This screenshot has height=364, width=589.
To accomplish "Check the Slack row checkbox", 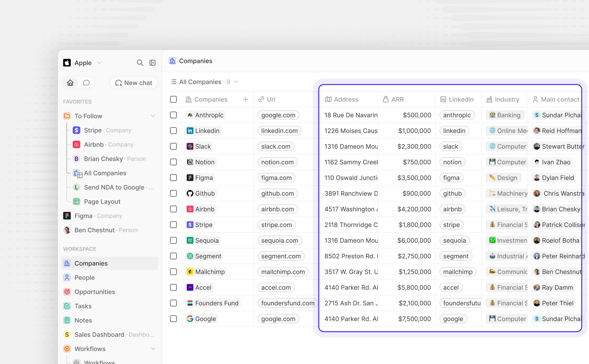I will coord(173,146).
